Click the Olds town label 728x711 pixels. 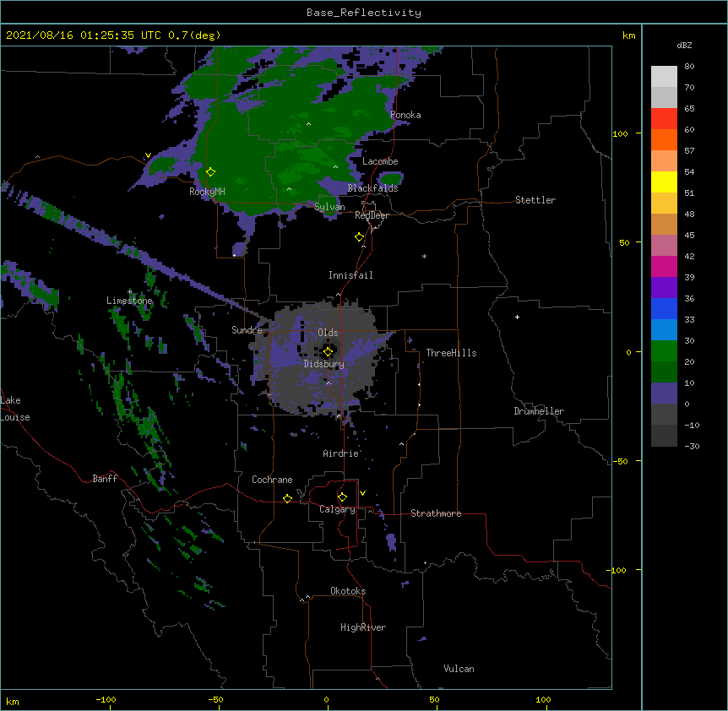(328, 333)
